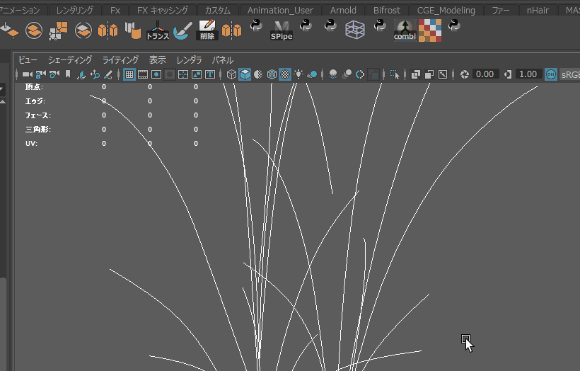Click the wall and cylinder shelf icon
This screenshot has height=371, width=580.
click(x=133, y=30)
